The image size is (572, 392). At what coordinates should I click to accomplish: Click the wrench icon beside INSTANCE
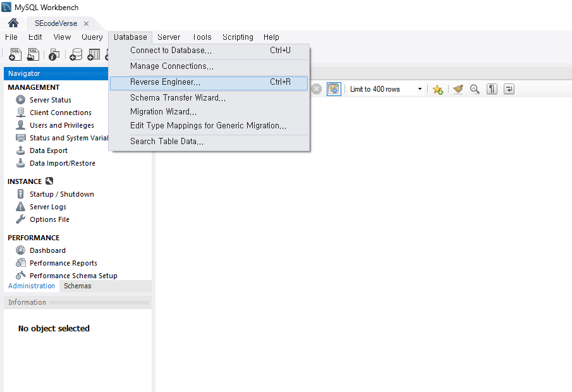point(49,181)
